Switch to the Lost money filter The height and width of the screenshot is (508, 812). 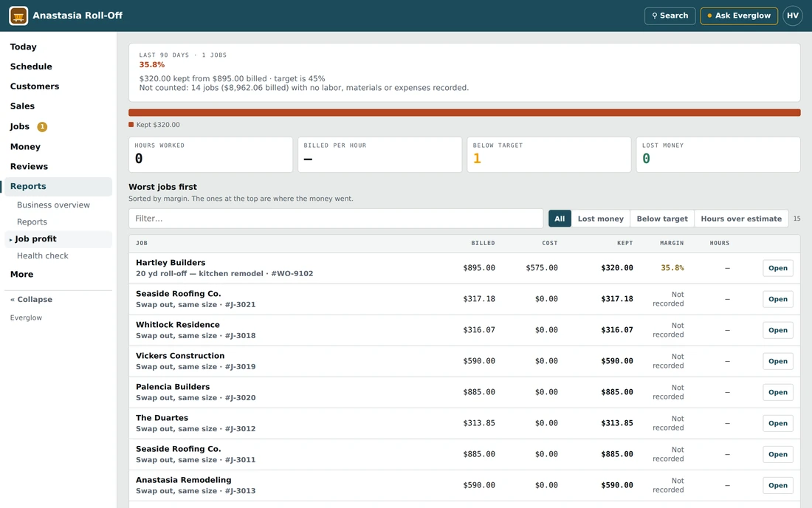[x=601, y=219]
